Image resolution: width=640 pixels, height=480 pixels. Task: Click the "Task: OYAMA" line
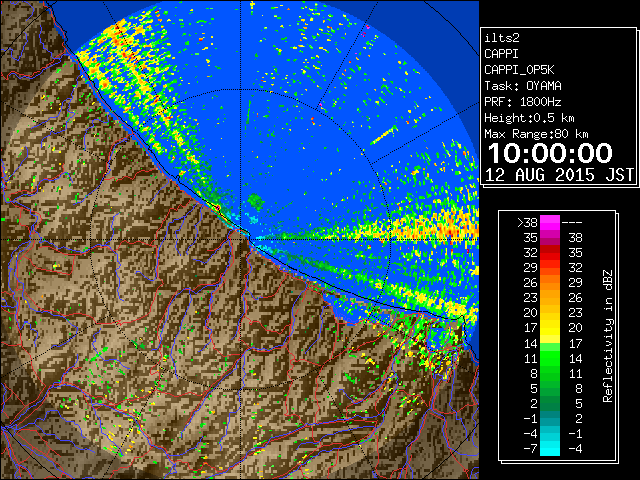pyautogui.click(x=523, y=86)
